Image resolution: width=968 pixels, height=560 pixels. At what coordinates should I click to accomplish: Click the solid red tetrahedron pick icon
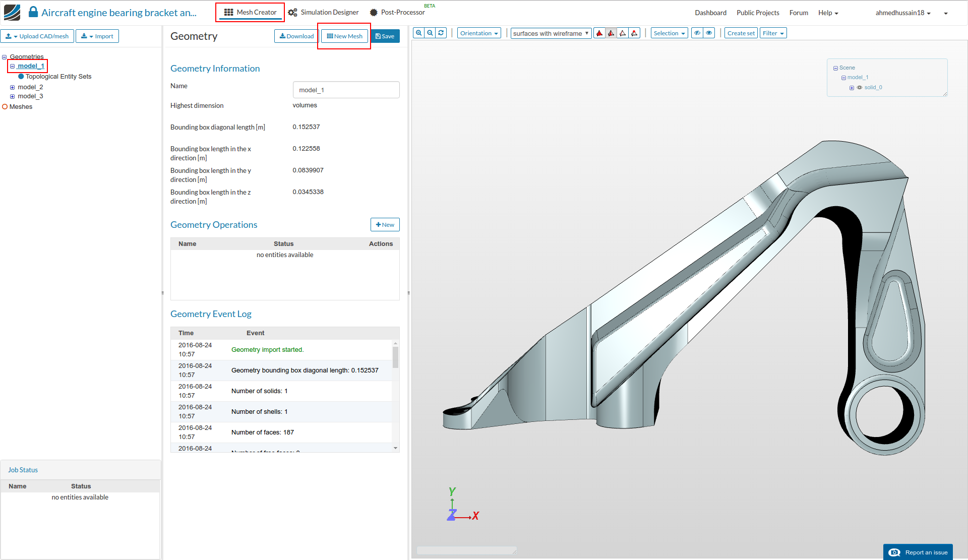coord(599,33)
